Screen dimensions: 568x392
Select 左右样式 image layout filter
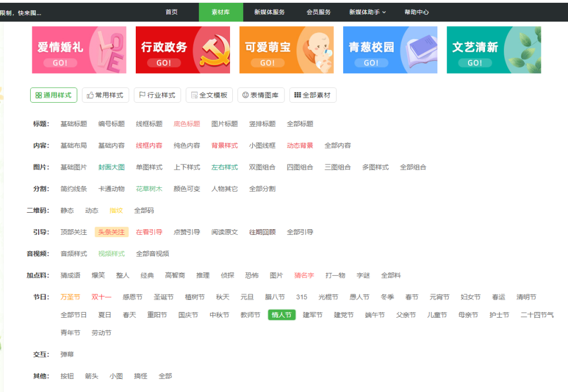pyautogui.click(x=224, y=167)
